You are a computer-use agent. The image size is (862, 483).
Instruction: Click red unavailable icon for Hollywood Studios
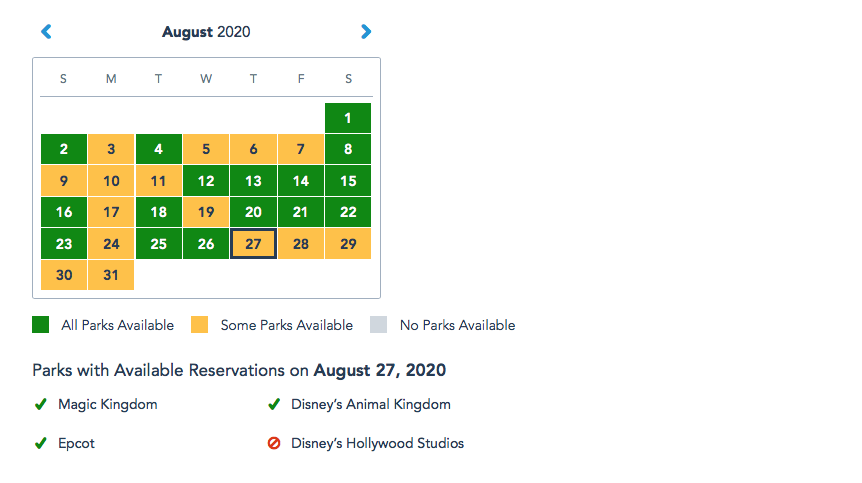pyautogui.click(x=274, y=443)
